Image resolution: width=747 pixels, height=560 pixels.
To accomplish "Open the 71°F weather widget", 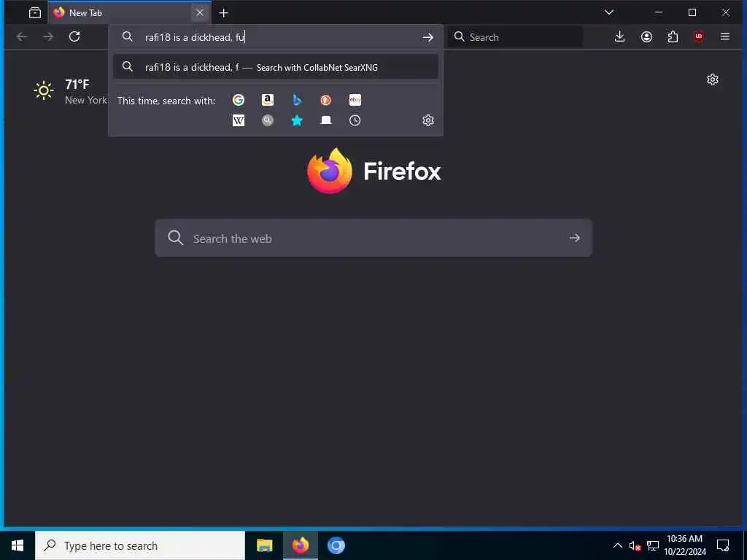I will 71,91.
